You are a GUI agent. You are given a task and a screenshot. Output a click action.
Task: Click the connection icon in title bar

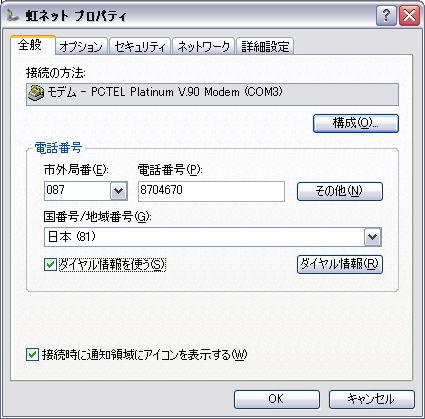13,15
